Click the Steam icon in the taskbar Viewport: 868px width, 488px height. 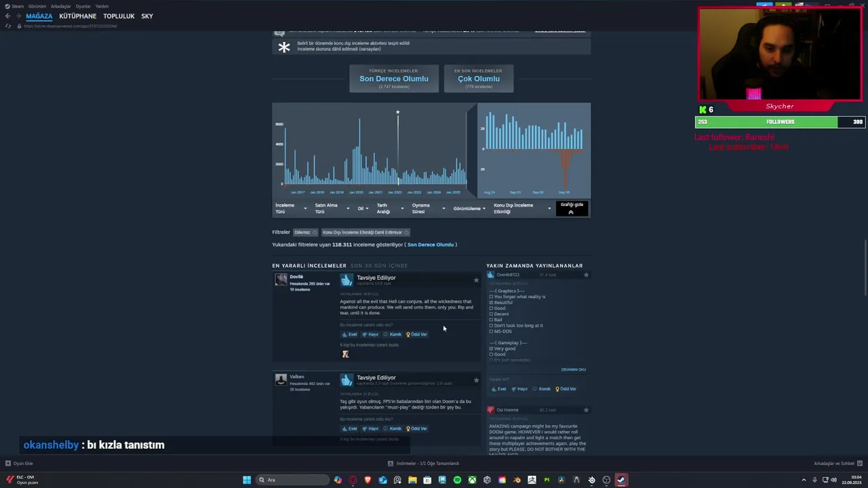(x=621, y=480)
